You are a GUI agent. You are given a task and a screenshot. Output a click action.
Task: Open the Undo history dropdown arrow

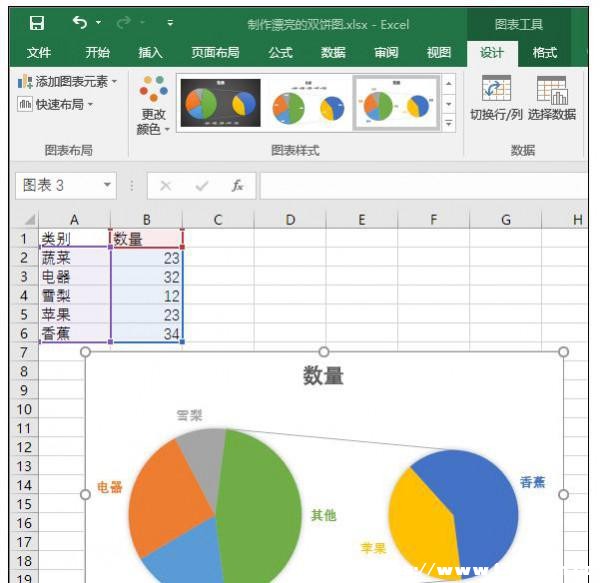[98, 23]
